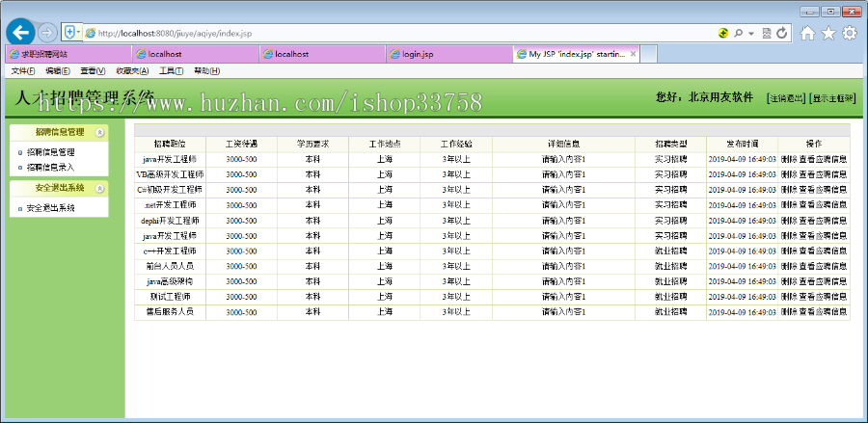Click the 显示主框架 link
Screen dimensions: 868x423
point(832,98)
